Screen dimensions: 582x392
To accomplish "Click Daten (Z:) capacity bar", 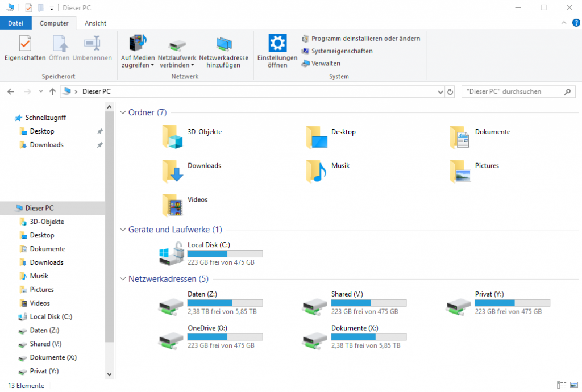I will pos(225,303).
